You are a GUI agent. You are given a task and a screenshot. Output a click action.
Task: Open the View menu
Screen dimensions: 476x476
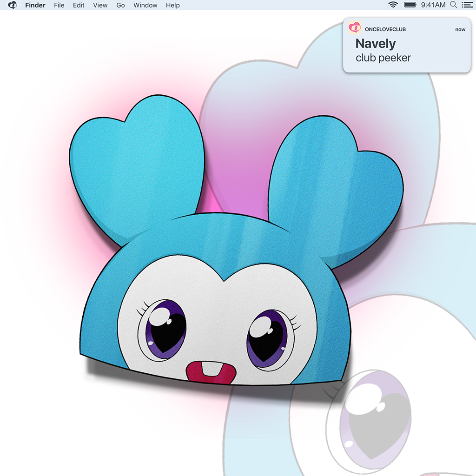click(x=100, y=5)
